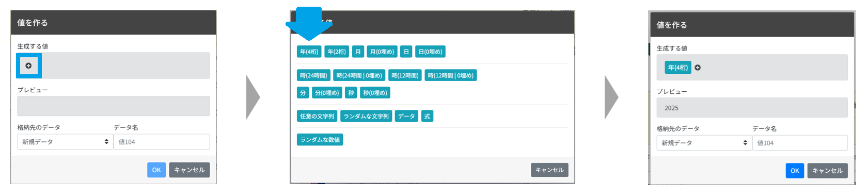Select the 式 option button

click(427, 116)
